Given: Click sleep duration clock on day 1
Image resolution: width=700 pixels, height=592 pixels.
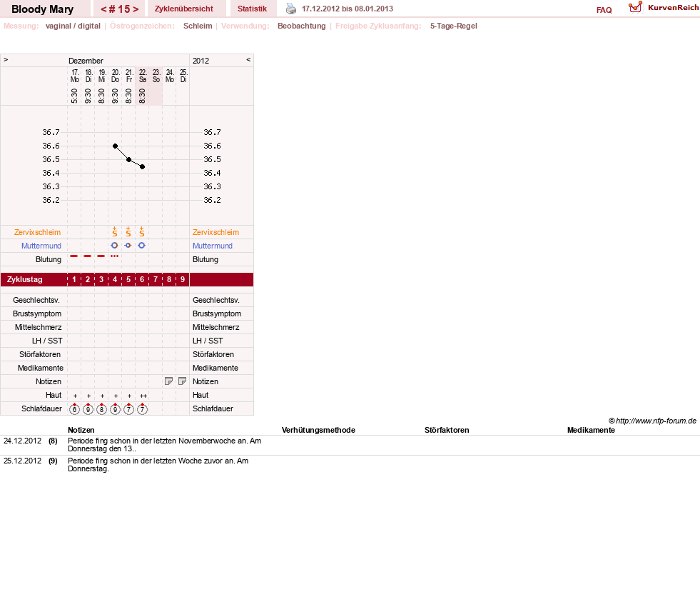Looking at the screenshot, I should click(74, 408).
